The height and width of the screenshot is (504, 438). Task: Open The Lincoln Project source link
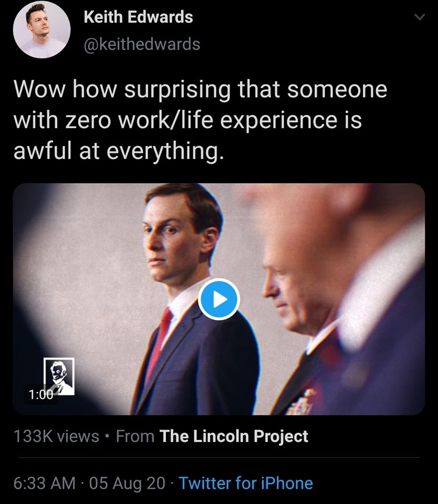[x=233, y=436]
